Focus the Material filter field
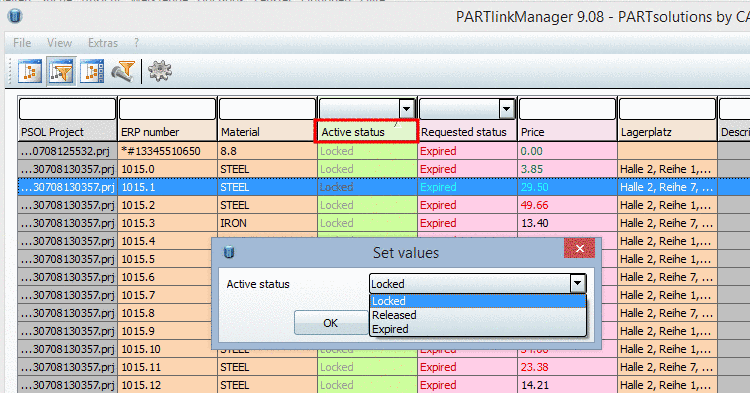The image size is (750, 393). coord(267,109)
